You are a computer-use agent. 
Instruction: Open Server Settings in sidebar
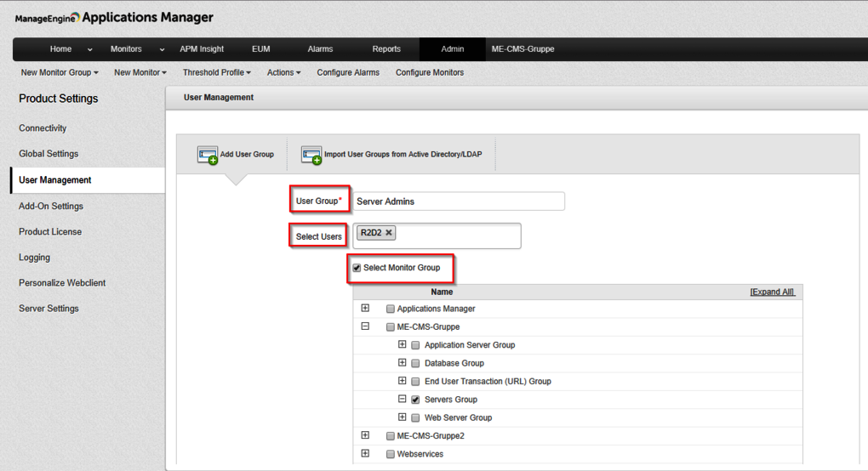tap(49, 309)
